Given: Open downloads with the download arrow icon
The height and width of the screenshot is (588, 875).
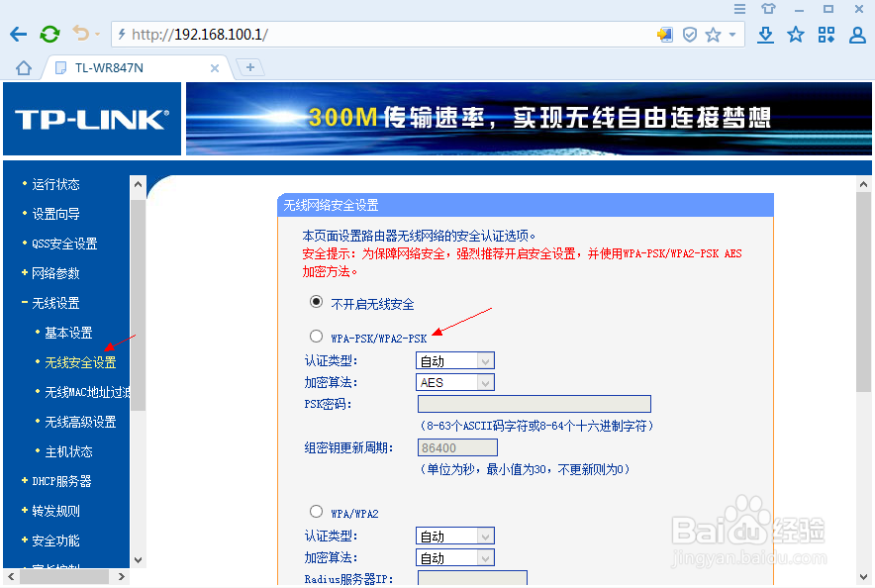Looking at the screenshot, I should pos(766,35).
